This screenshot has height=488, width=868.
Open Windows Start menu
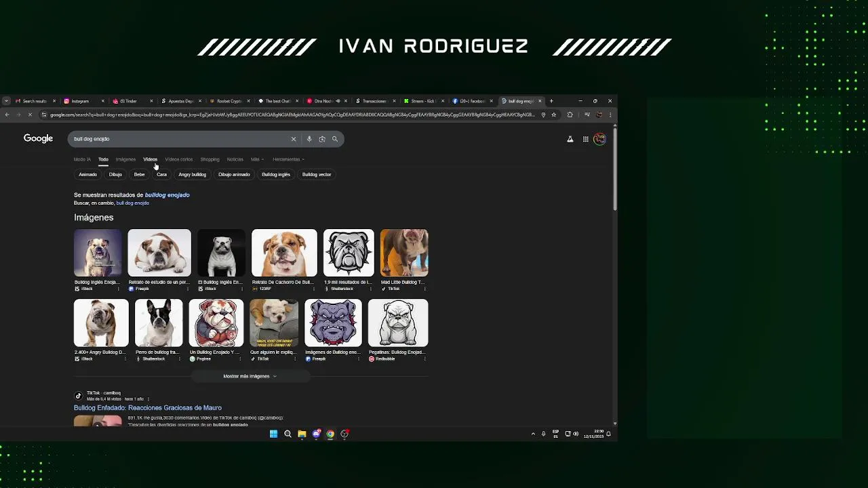273,434
